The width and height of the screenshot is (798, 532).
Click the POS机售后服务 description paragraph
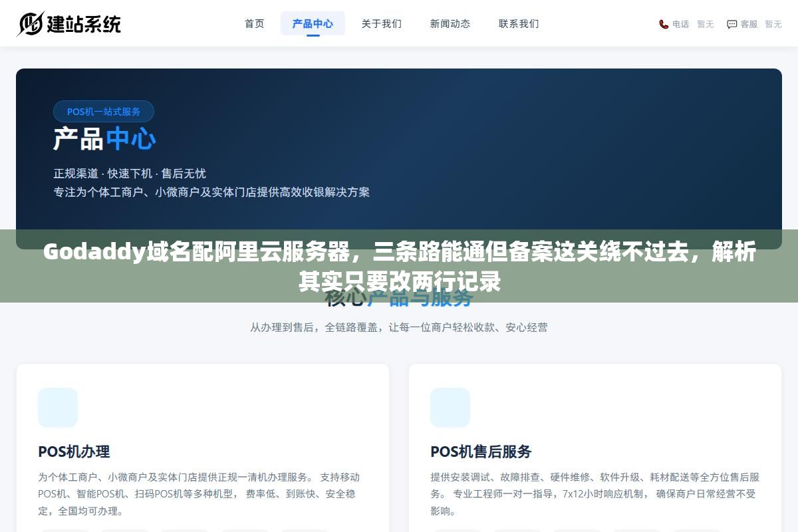click(x=594, y=494)
